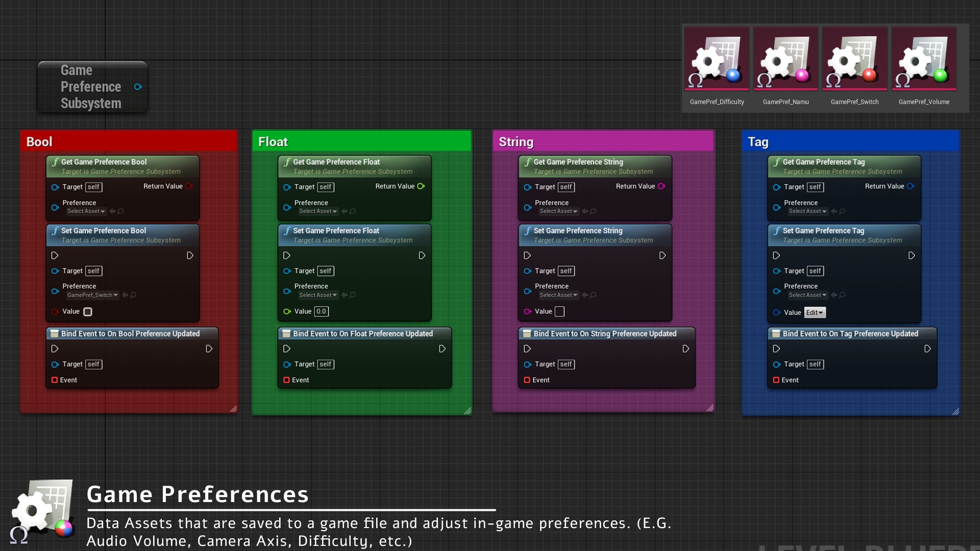Click the Game Preference Subsystem output pin
The width and height of the screenshot is (980, 551).
pos(138,87)
